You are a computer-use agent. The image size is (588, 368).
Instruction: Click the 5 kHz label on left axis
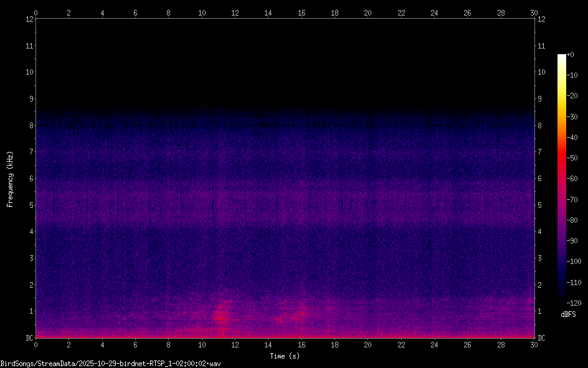[30, 205]
